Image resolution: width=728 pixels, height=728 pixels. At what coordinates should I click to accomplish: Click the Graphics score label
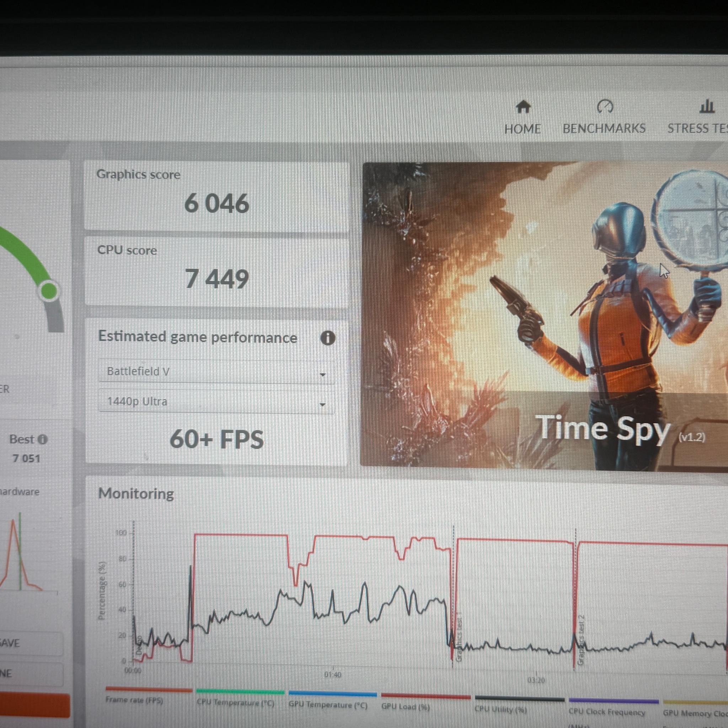(x=138, y=174)
